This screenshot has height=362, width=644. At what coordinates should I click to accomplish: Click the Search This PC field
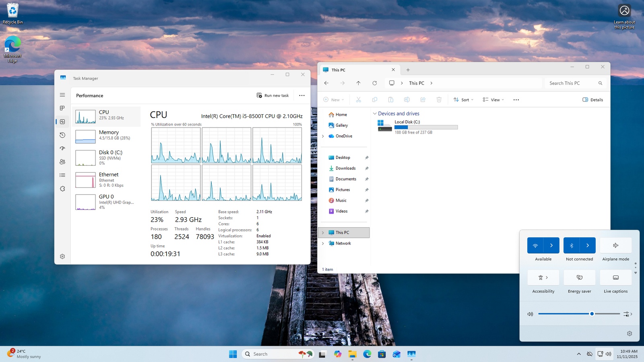click(572, 83)
